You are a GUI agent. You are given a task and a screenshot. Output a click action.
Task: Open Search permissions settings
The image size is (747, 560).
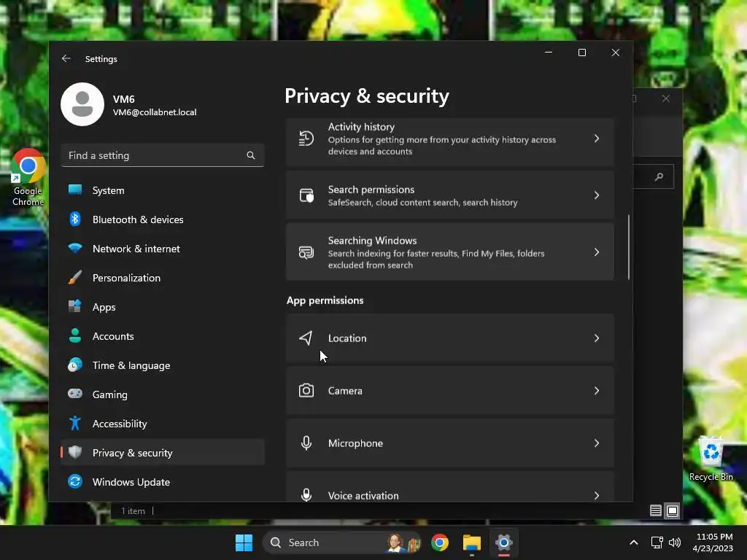coord(449,195)
